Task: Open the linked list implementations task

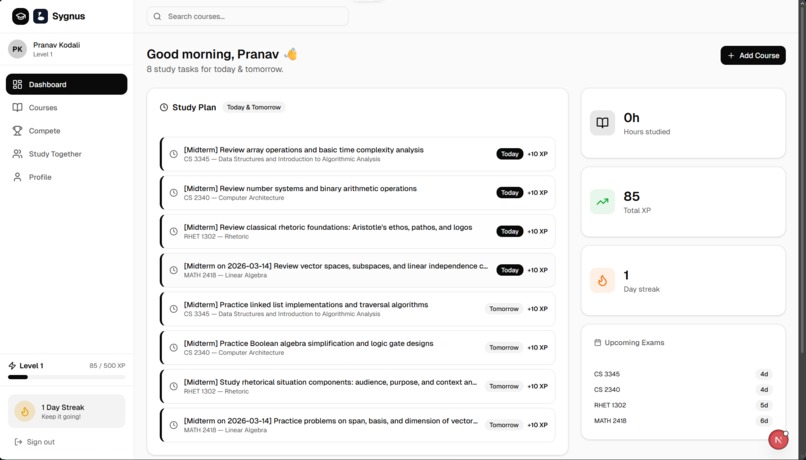Action: point(358,309)
